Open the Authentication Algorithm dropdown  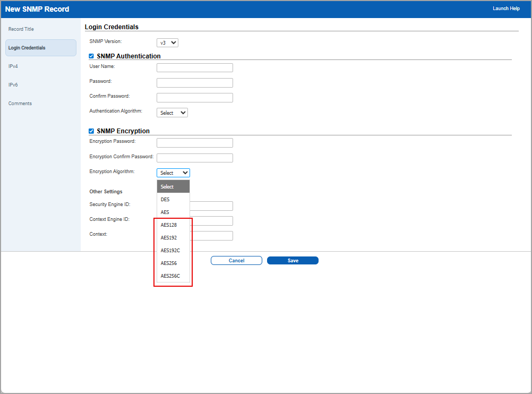(x=172, y=112)
